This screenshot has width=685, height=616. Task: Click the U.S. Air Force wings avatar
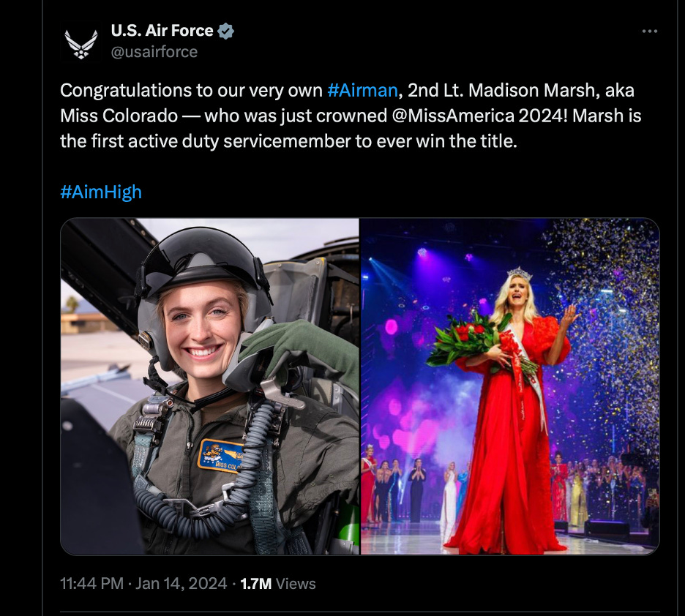click(x=81, y=42)
